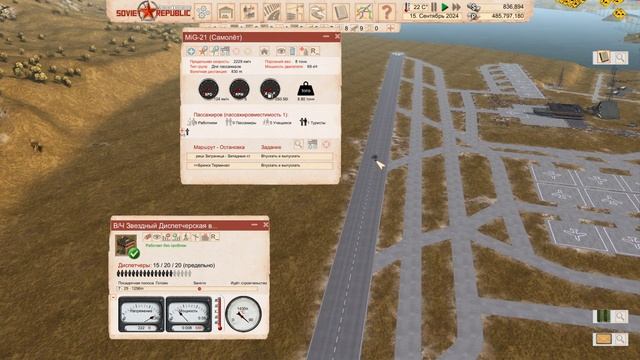Click trash bin icon to sell MiG-21

pyautogui.click(x=292, y=51)
